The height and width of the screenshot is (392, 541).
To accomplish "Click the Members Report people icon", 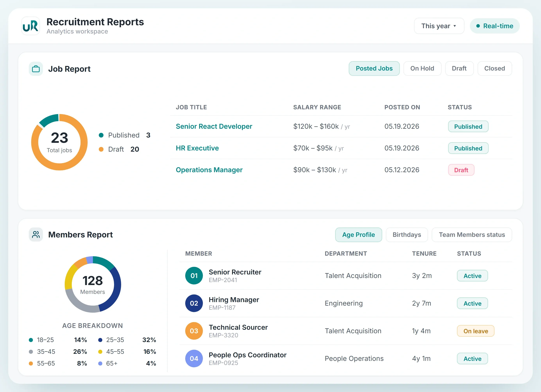I will pos(36,235).
